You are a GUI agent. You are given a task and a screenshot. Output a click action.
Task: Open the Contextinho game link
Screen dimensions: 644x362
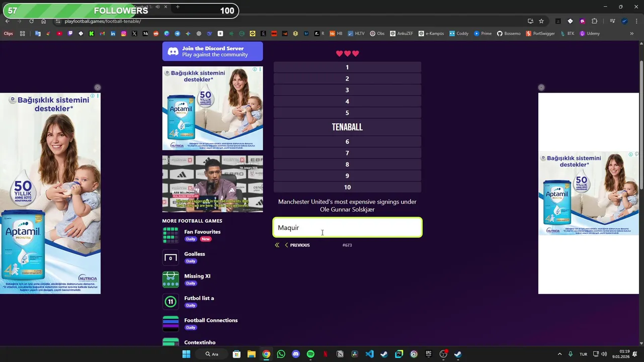[200, 342]
